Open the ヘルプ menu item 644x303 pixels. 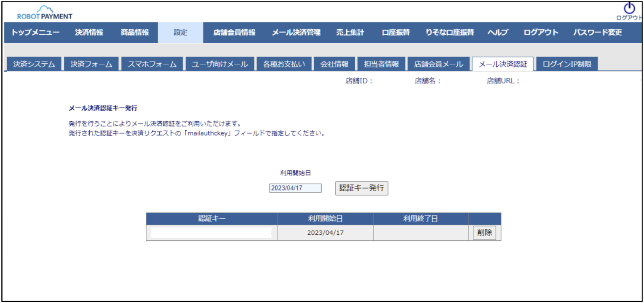[x=498, y=32]
